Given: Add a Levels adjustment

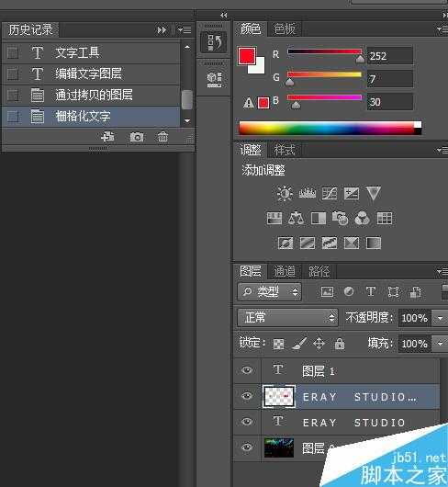Looking at the screenshot, I should click(x=308, y=193).
